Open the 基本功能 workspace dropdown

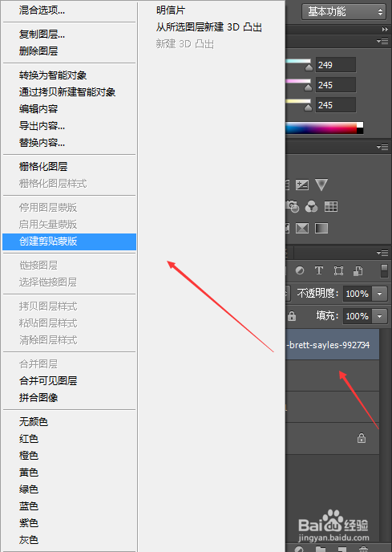click(x=343, y=11)
